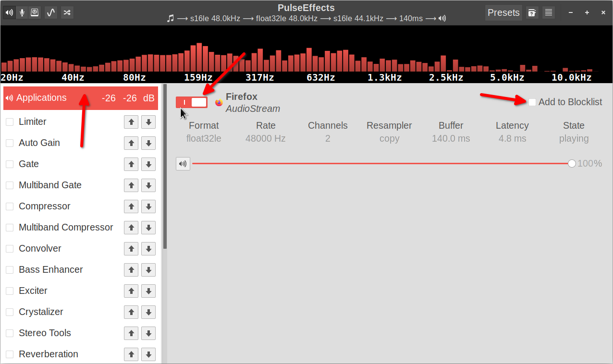Enable the Multiband Gate checkbox
Image resolution: width=613 pixels, height=364 pixels.
pyautogui.click(x=10, y=185)
